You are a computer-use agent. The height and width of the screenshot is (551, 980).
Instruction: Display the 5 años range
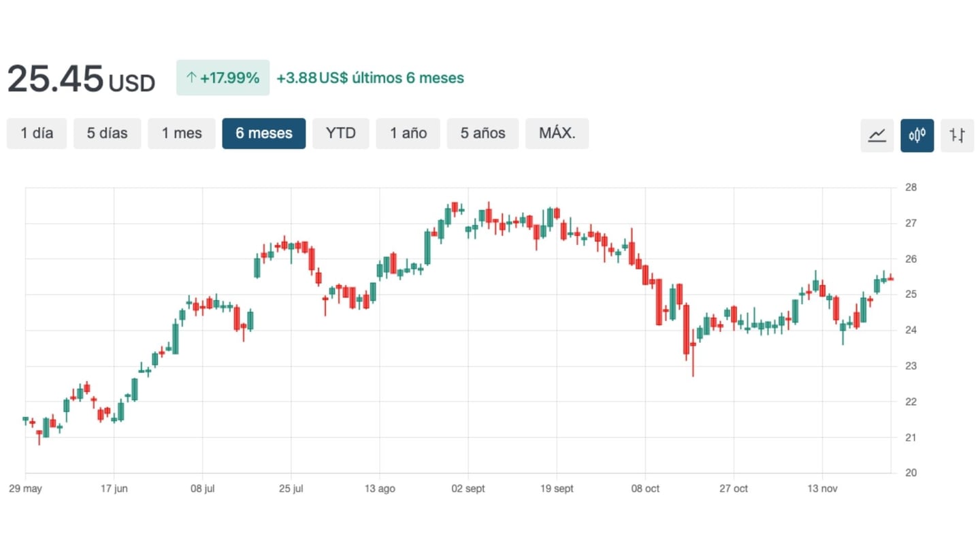pyautogui.click(x=483, y=133)
